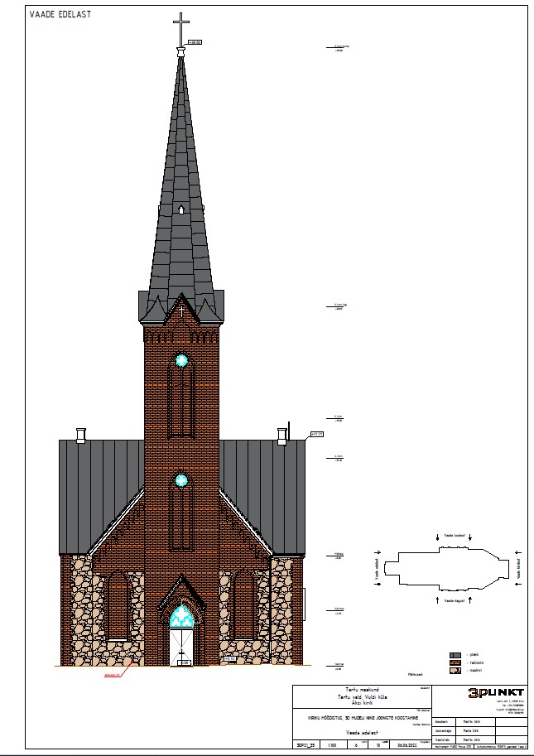This screenshot has width=534, height=756.
Task: Select the elevation tag near the right chimney
Action: point(315,433)
